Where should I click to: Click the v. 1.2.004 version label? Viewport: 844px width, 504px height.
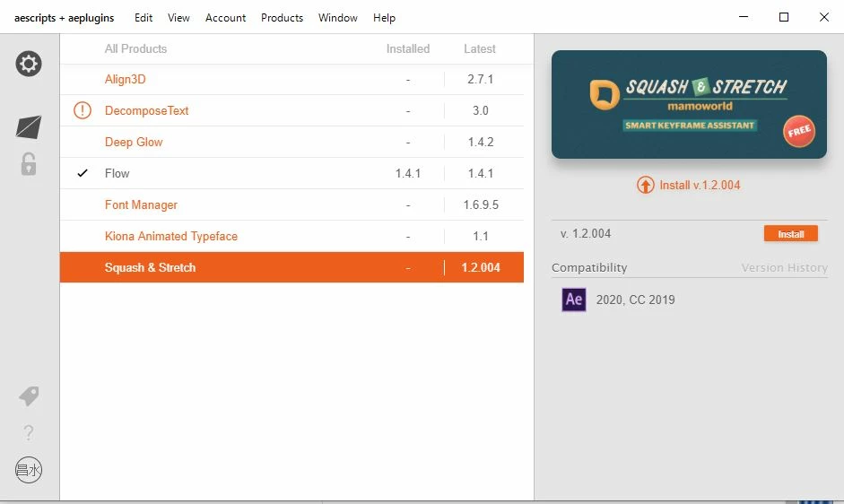click(586, 234)
